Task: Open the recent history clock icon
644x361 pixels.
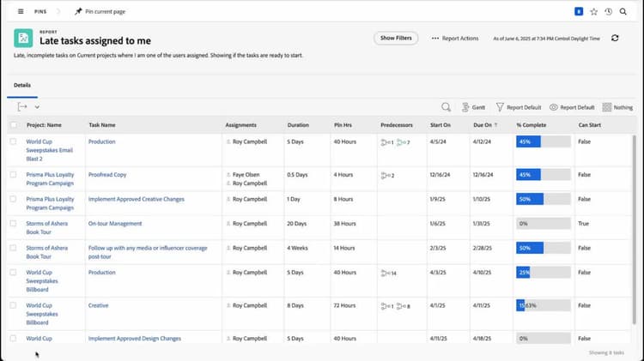Action: [608, 12]
